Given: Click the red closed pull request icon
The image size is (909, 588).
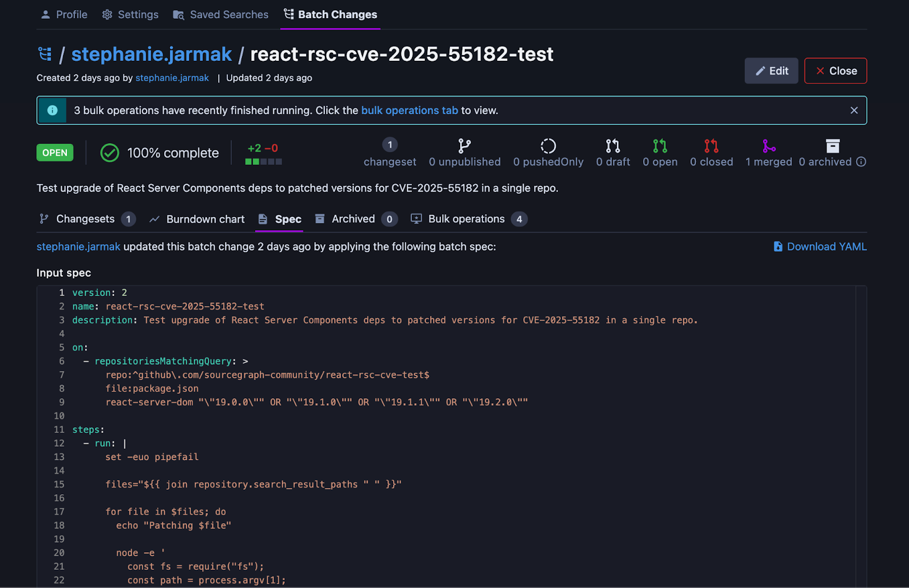Looking at the screenshot, I should (711, 146).
